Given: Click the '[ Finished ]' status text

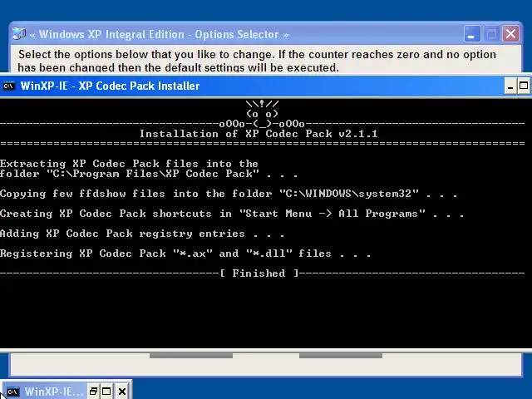Looking at the screenshot, I should click(x=259, y=273).
